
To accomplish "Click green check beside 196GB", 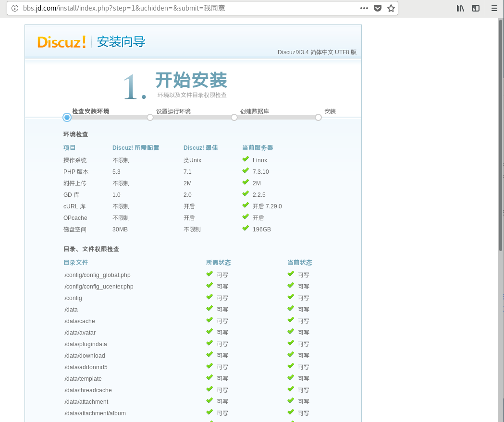I will coord(246,229).
